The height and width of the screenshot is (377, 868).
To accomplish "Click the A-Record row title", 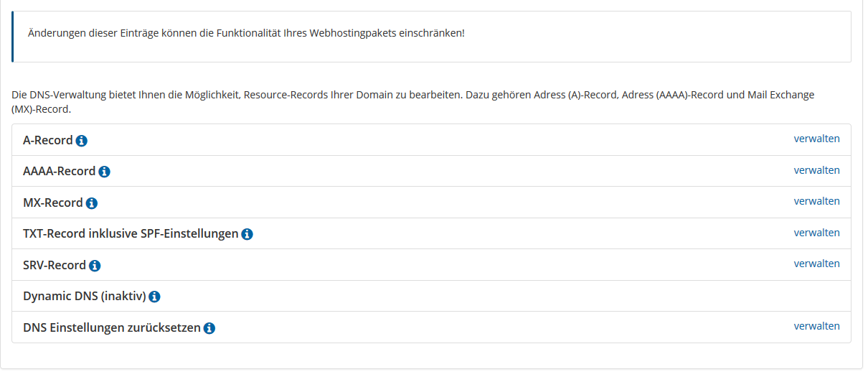I will pos(48,140).
